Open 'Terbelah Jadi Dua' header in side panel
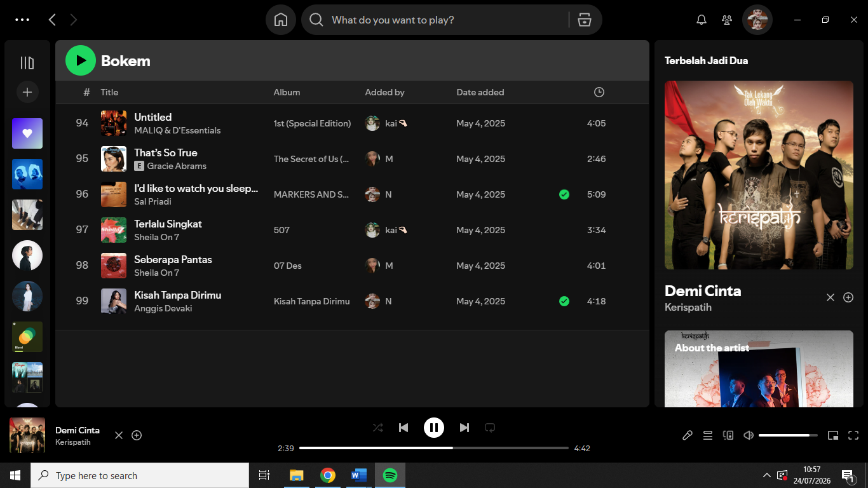868x488 pixels. tap(706, 60)
